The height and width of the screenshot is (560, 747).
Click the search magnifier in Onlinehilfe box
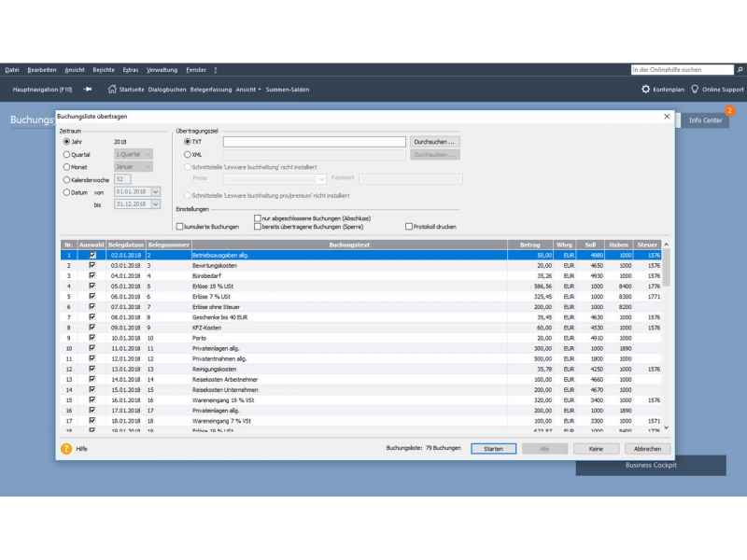(x=740, y=70)
